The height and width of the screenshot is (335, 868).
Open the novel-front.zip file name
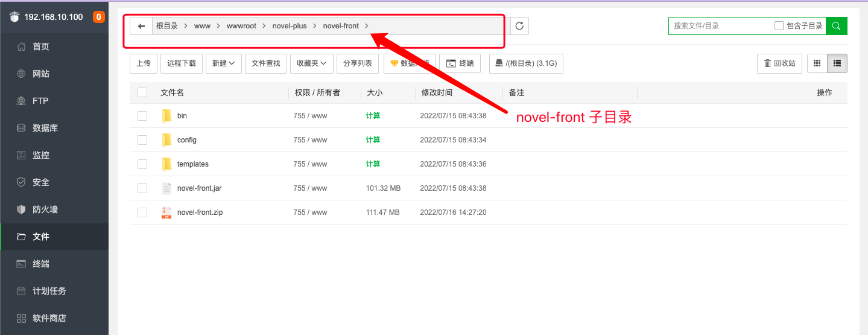(x=200, y=212)
